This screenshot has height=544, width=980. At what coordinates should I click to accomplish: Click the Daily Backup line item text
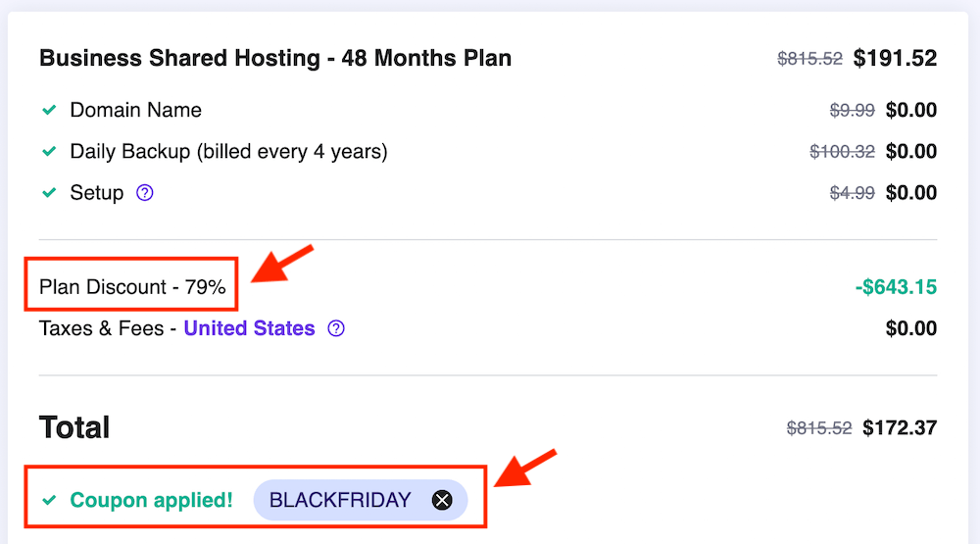(228, 152)
